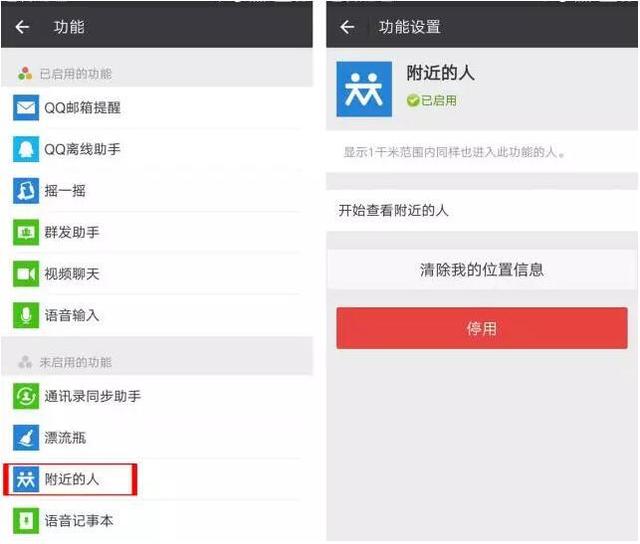This screenshot has height=544, width=640.
Task: Go back from the 功能设置 screen
Action: [x=347, y=27]
